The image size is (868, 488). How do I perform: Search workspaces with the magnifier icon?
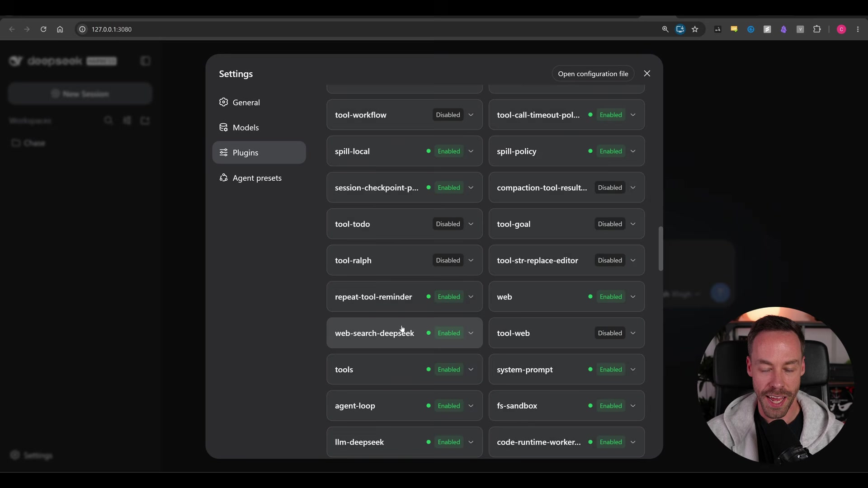coord(108,120)
